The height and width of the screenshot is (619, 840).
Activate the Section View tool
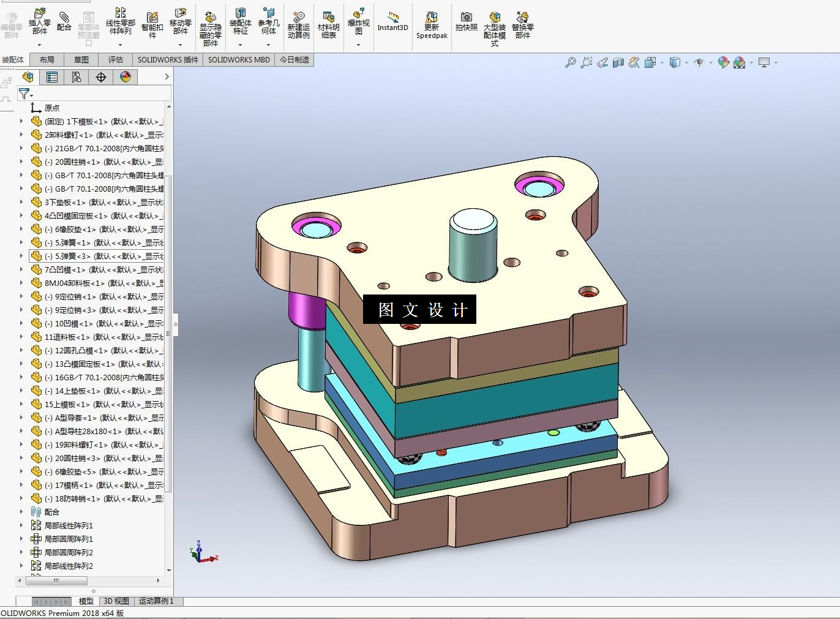point(618,62)
